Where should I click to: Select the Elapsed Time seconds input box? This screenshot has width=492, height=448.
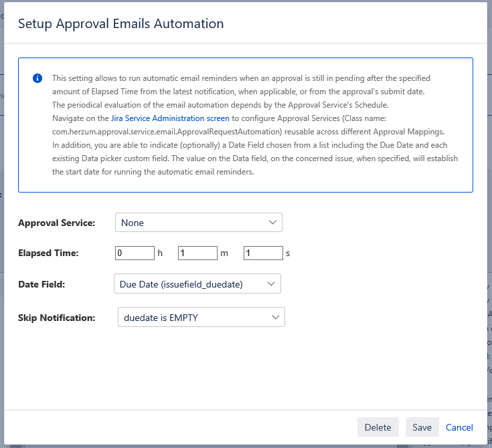263,253
